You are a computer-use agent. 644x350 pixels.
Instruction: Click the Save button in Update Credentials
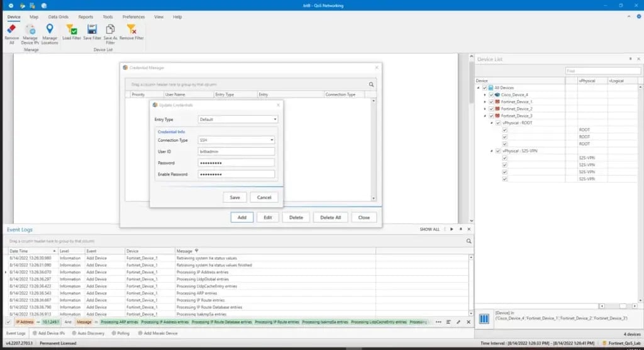tap(235, 197)
